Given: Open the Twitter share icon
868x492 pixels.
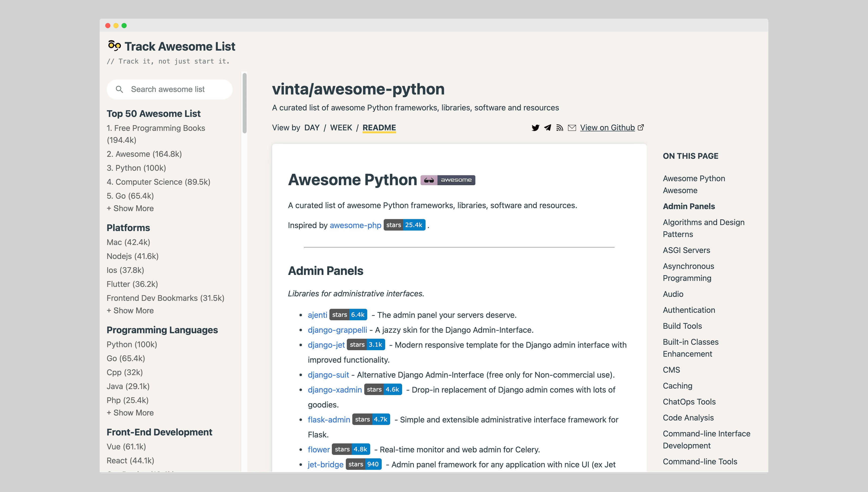Looking at the screenshot, I should click(x=535, y=128).
